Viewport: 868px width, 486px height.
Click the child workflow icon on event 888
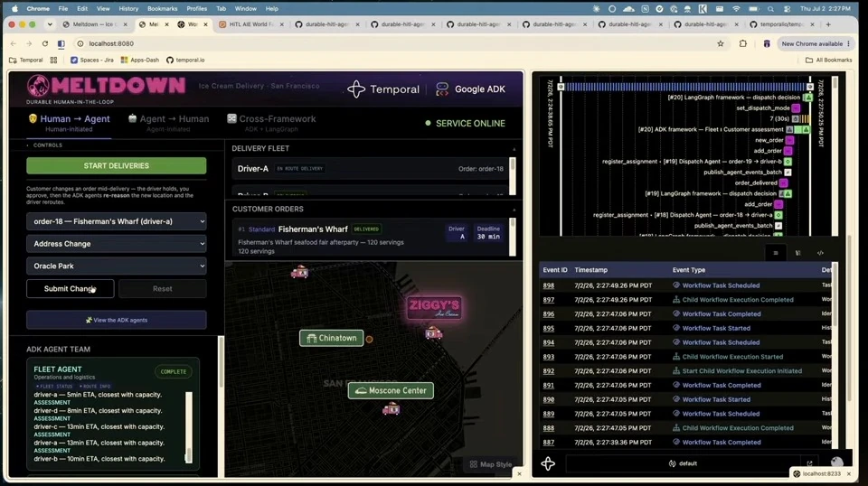point(676,428)
